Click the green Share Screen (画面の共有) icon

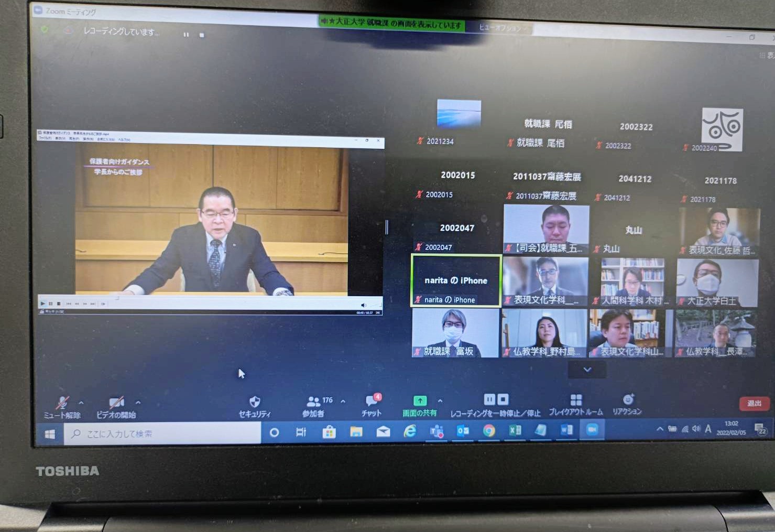(x=420, y=401)
